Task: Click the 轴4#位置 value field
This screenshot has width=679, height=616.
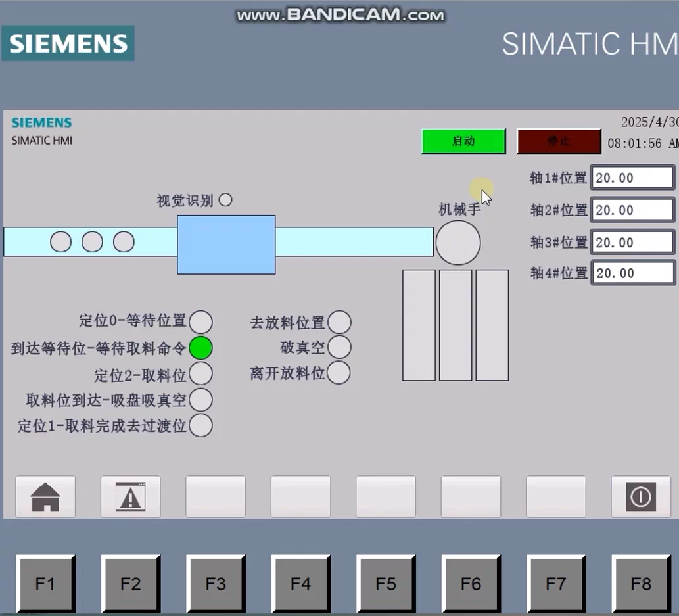Action: [x=632, y=273]
